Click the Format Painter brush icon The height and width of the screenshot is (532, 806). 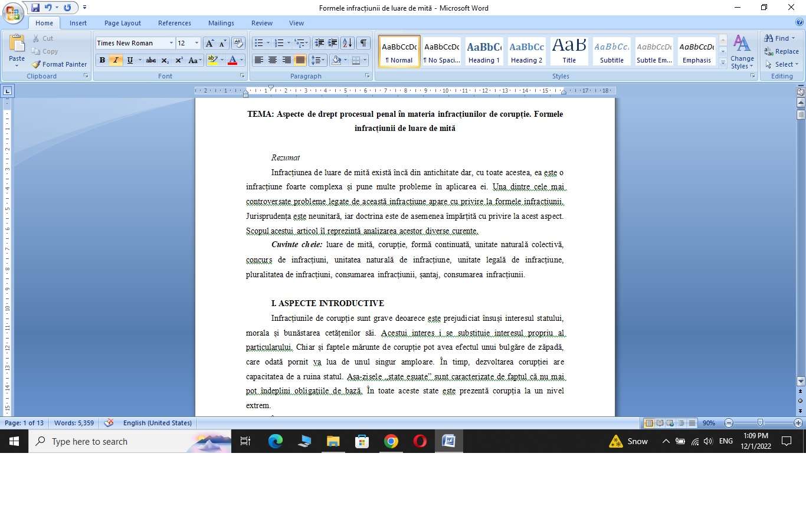point(37,64)
